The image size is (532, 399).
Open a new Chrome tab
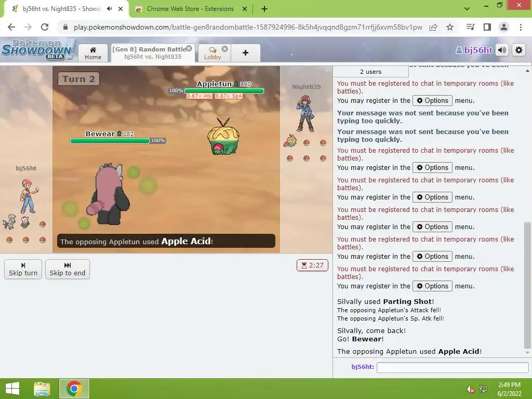[264, 9]
